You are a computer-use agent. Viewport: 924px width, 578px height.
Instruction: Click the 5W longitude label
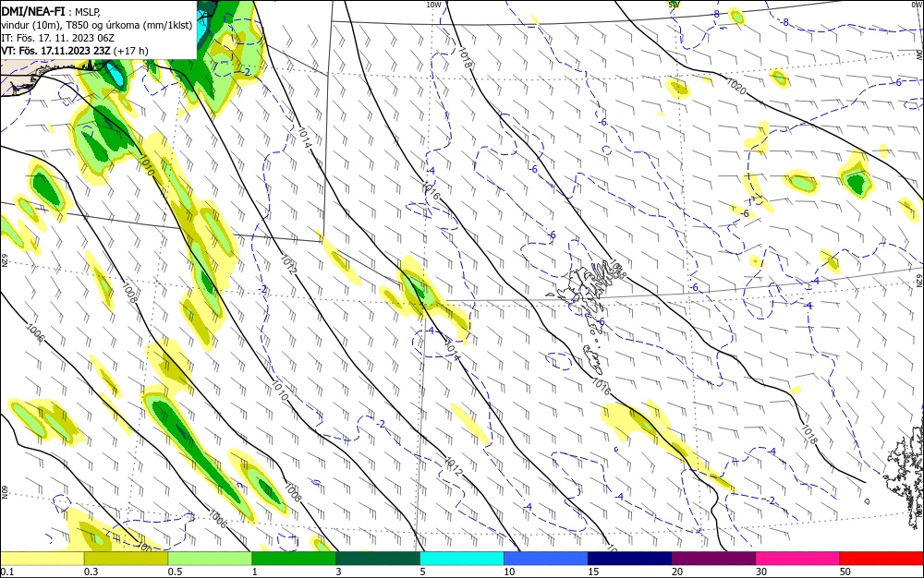[675, 5]
